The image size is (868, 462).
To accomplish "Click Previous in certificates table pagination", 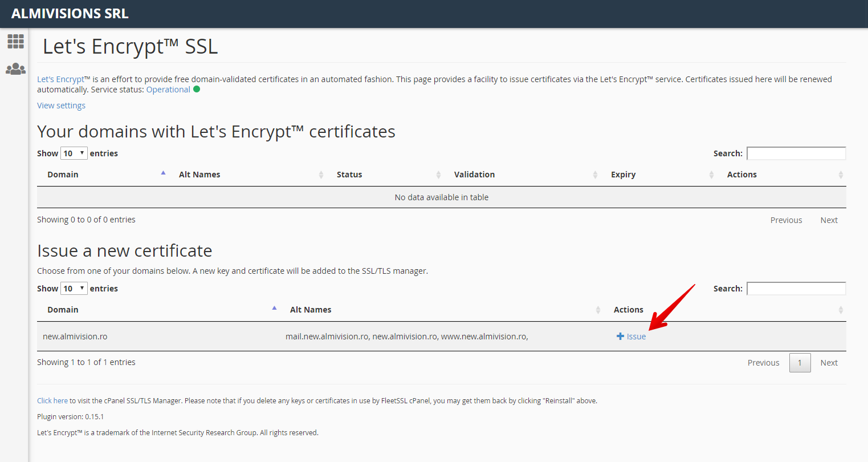I will (786, 220).
